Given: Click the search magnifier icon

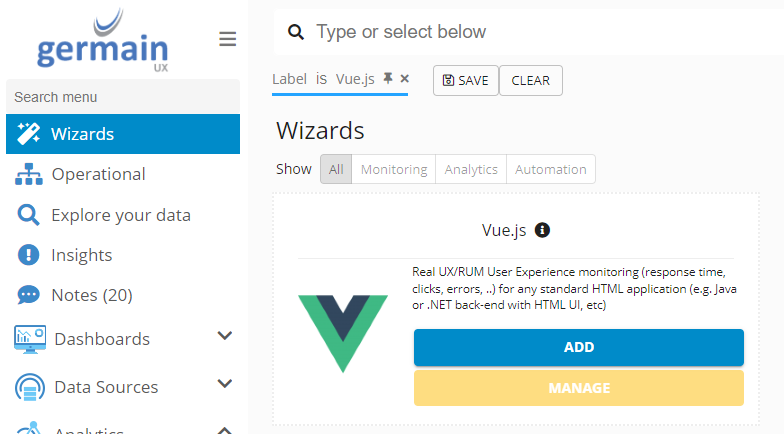Looking at the screenshot, I should [x=296, y=32].
